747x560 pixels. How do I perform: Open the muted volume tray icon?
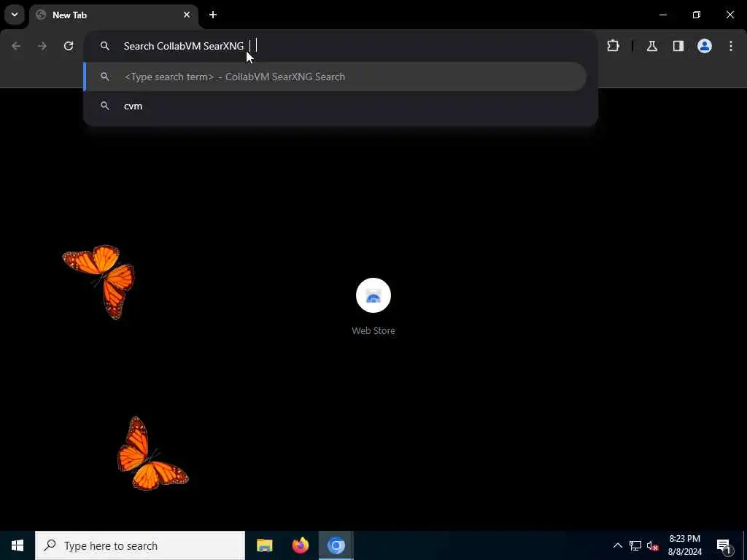click(x=653, y=545)
